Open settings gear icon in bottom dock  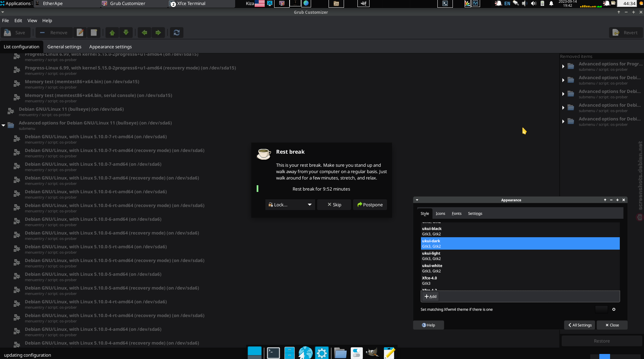coord(322,353)
